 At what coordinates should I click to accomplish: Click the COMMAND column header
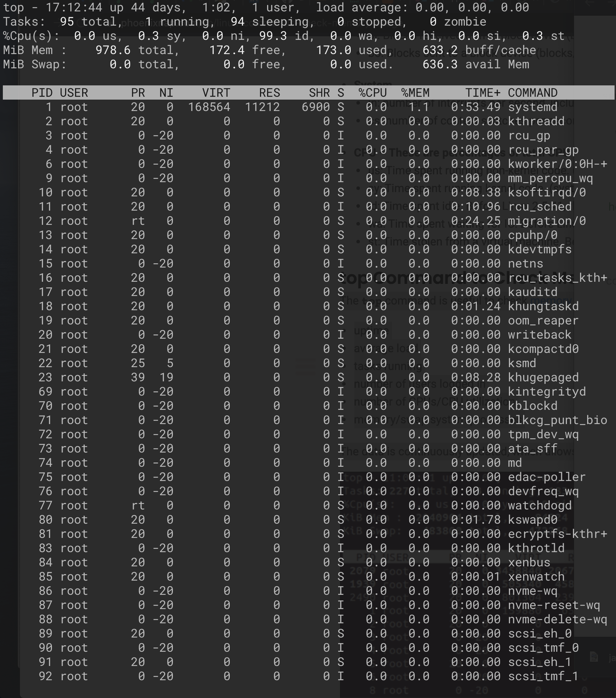[x=533, y=93]
